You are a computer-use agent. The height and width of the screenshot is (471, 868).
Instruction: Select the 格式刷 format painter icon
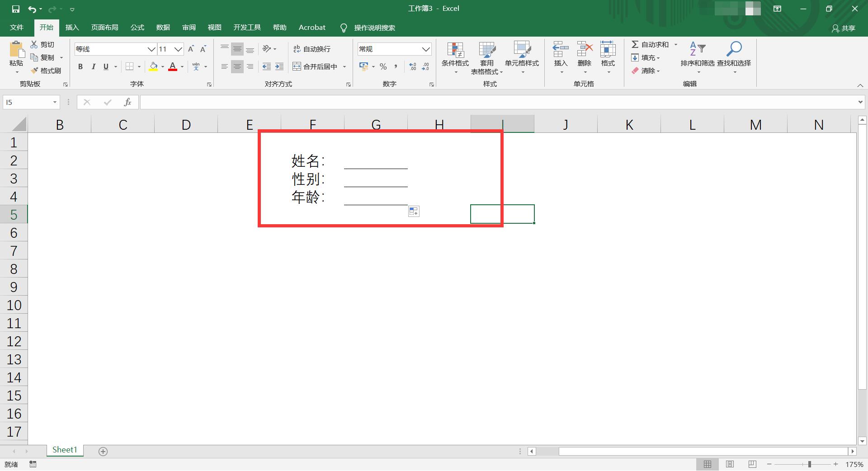click(x=47, y=71)
